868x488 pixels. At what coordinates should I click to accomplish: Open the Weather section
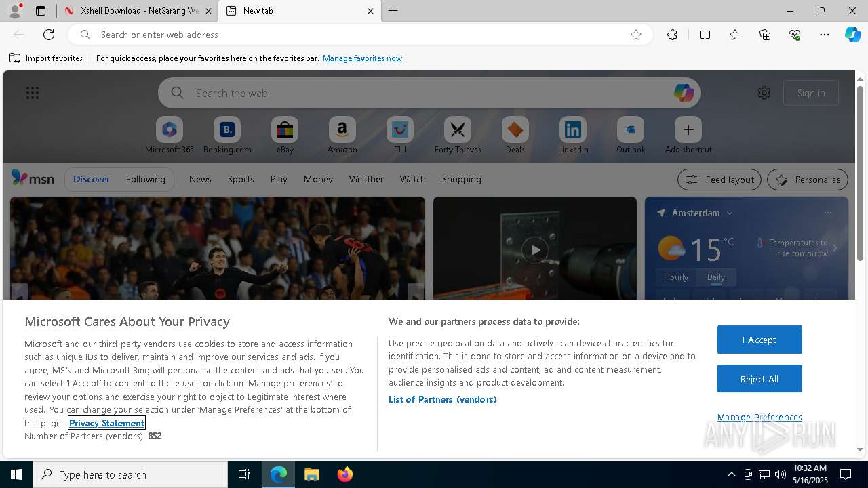click(366, 179)
